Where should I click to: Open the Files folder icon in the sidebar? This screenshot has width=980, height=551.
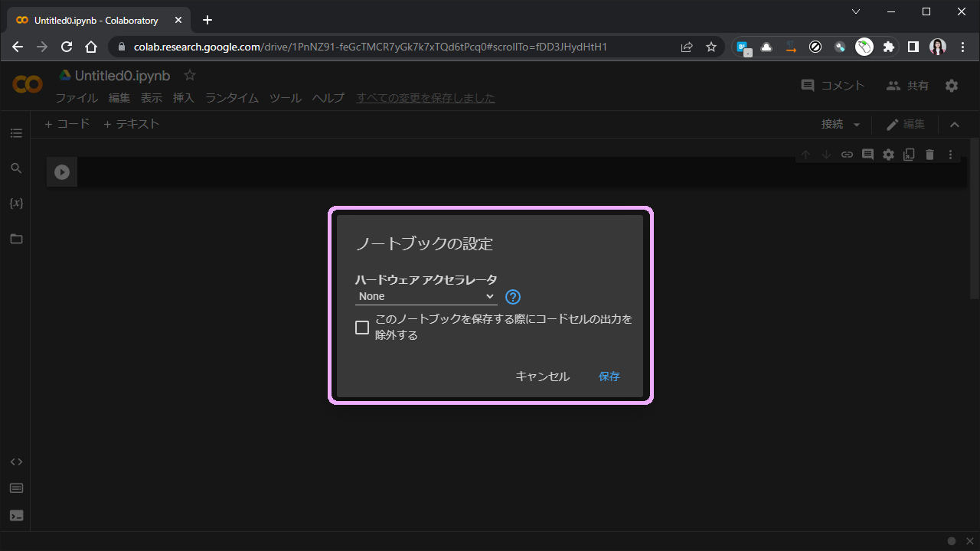point(16,239)
